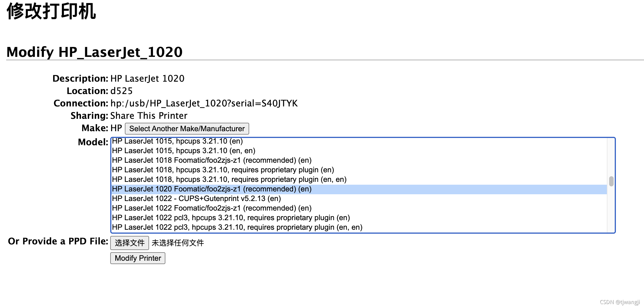Click the CSDN @tjwangji watermark
This screenshot has height=308, width=644.
pos(620,302)
